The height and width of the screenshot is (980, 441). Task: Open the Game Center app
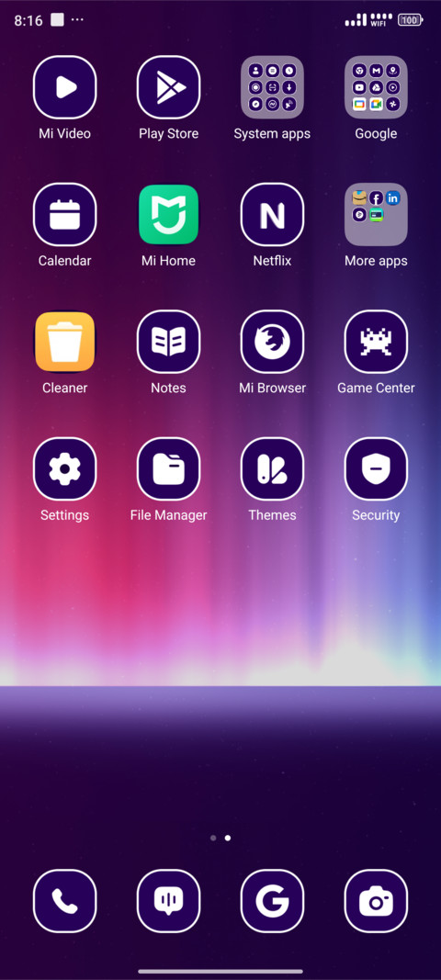tap(376, 342)
